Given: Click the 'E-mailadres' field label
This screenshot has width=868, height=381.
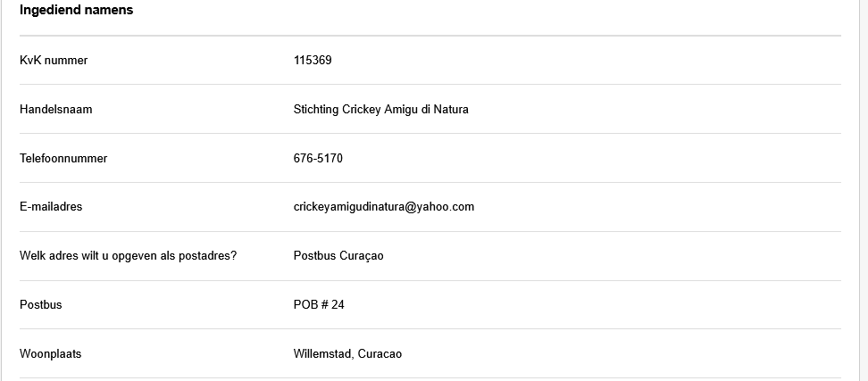Looking at the screenshot, I should [x=51, y=207].
